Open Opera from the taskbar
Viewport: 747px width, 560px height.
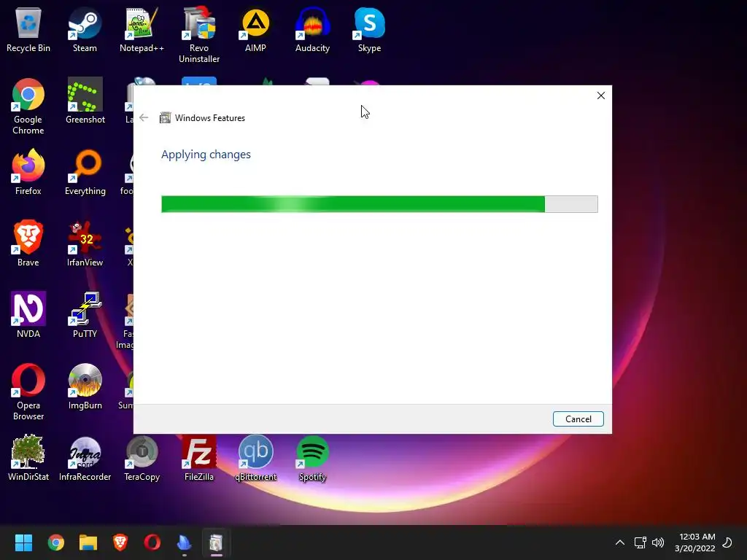152,542
